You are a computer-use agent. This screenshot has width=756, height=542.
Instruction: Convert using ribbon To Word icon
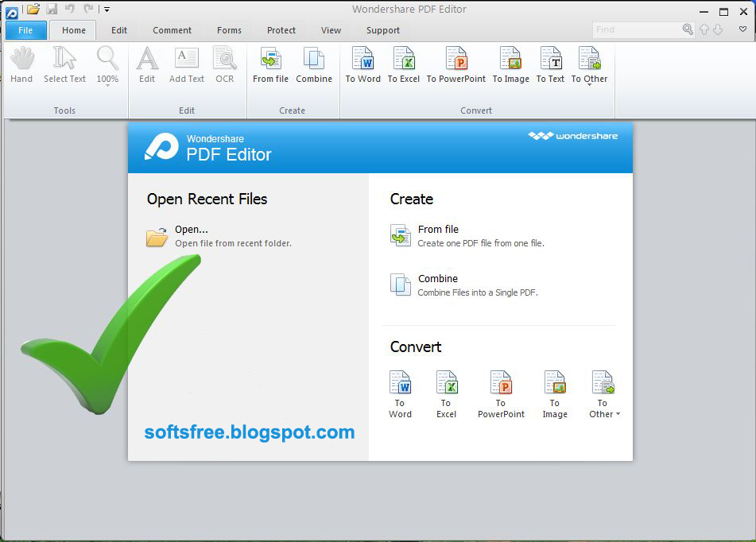362,66
